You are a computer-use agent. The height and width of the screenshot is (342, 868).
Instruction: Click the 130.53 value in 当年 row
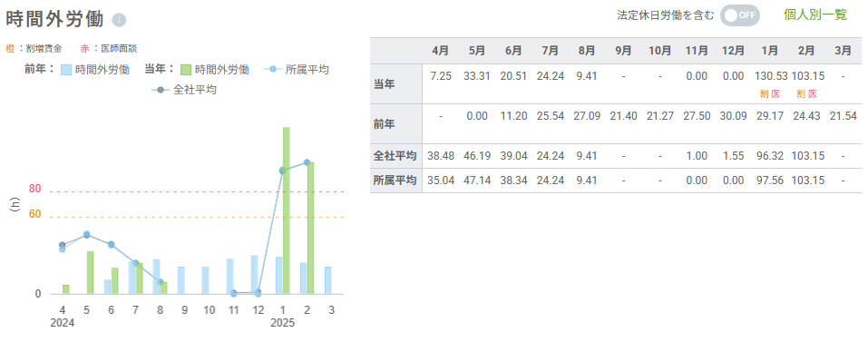point(771,76)
